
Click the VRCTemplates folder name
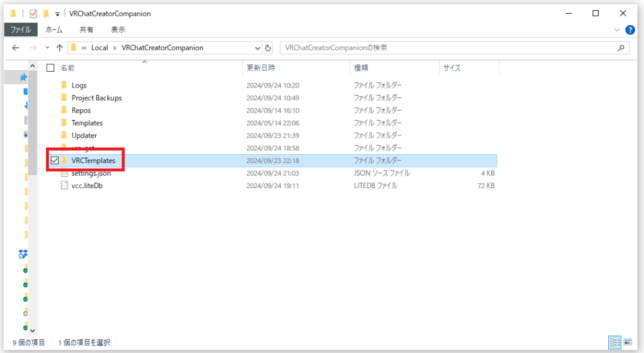pyautogui.click(x=93, y=160)
